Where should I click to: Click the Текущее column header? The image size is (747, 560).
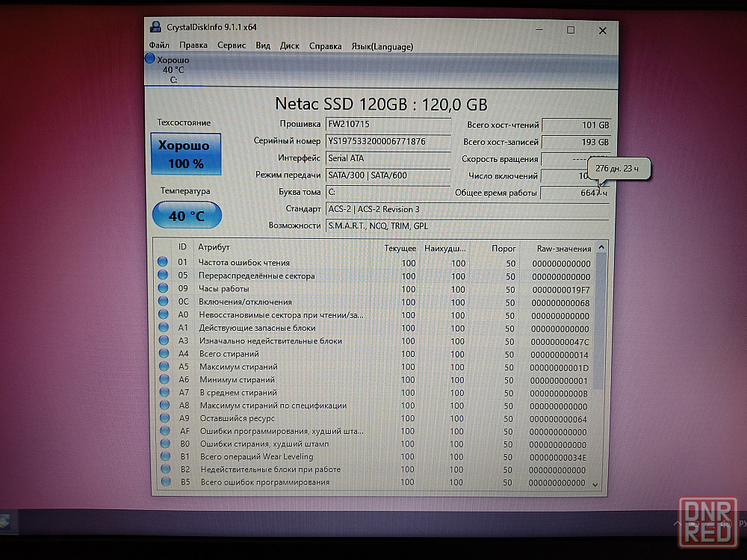point(400,248)
